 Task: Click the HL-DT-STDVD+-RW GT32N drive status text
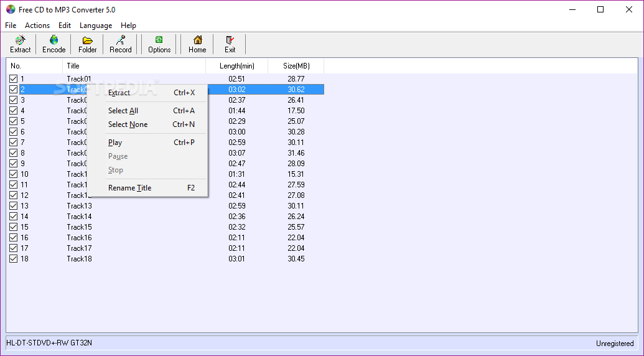point(49,343)
